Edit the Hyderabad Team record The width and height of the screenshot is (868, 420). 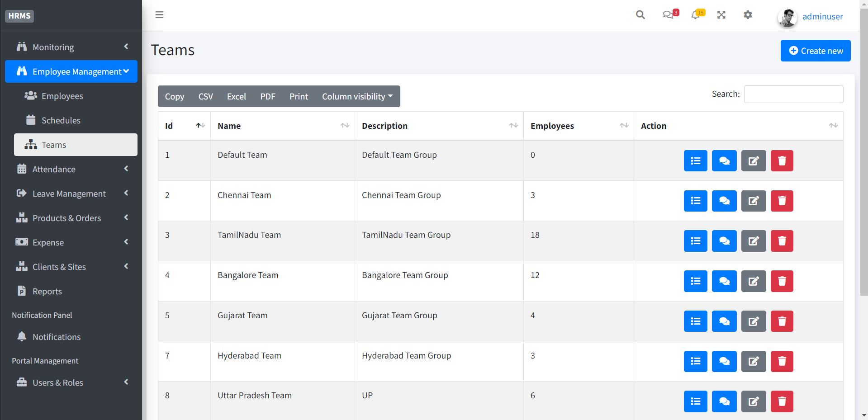point(753,361)
